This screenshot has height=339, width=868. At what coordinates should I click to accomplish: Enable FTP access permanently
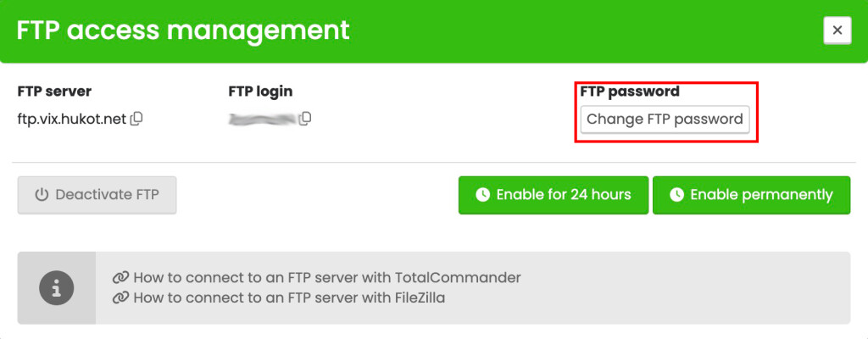[x=751, y=195]
